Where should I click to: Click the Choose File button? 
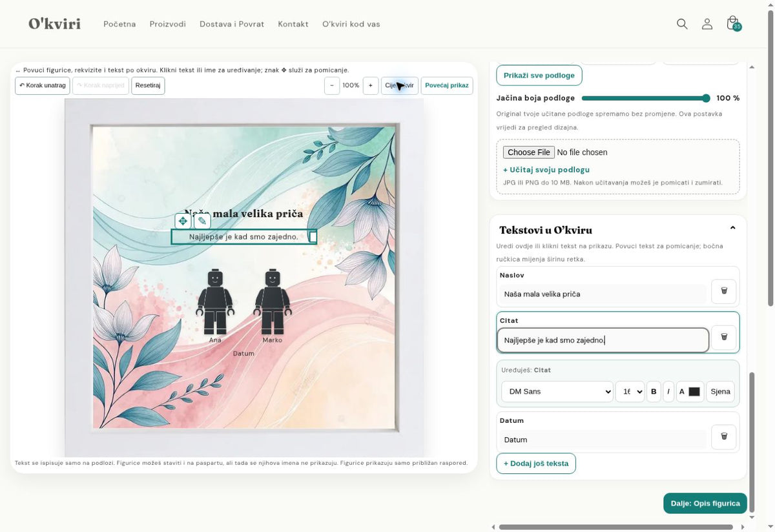[x=529, y=152]
